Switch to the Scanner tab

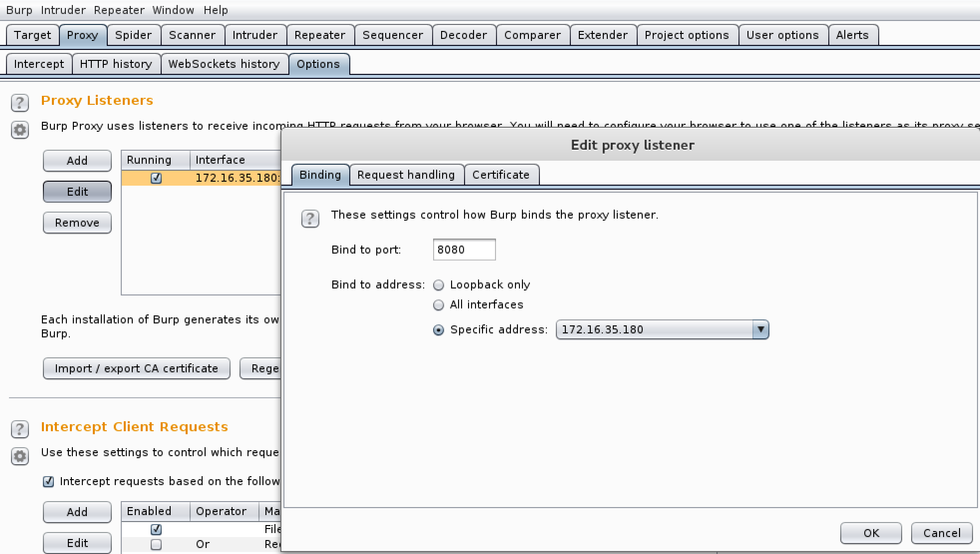192,35
